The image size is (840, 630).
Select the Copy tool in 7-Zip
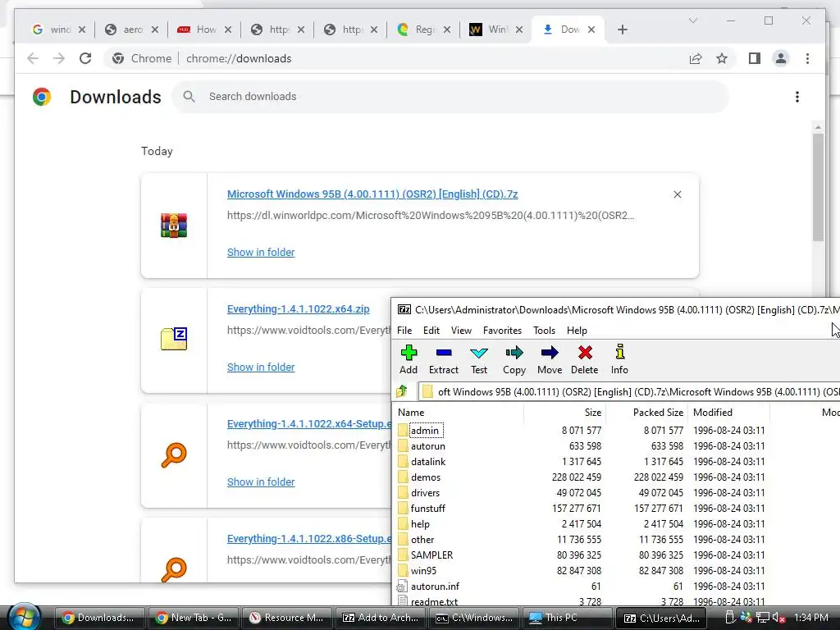click(x=514, y=359)
